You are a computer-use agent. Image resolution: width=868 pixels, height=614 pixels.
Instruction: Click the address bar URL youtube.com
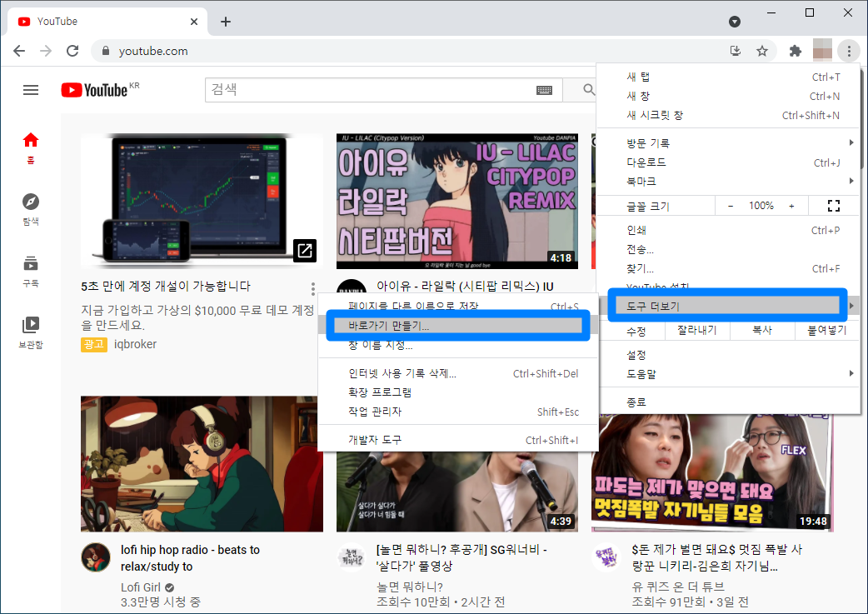pyautogui.click(x=153, y=51)
